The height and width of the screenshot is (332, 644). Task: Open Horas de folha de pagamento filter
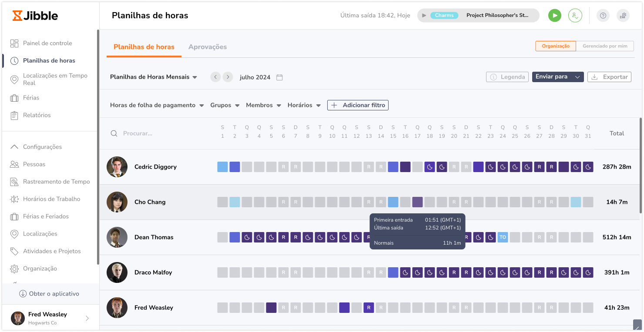[157, 105]
